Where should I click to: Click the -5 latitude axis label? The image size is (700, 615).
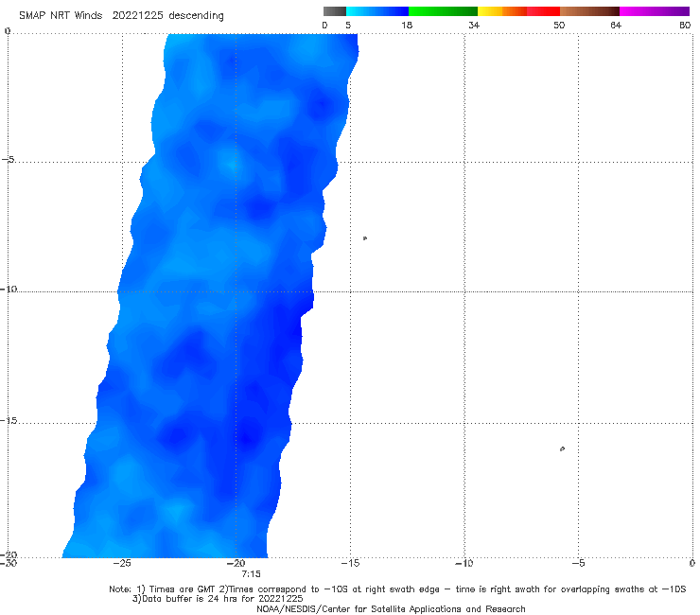[9, 160]
